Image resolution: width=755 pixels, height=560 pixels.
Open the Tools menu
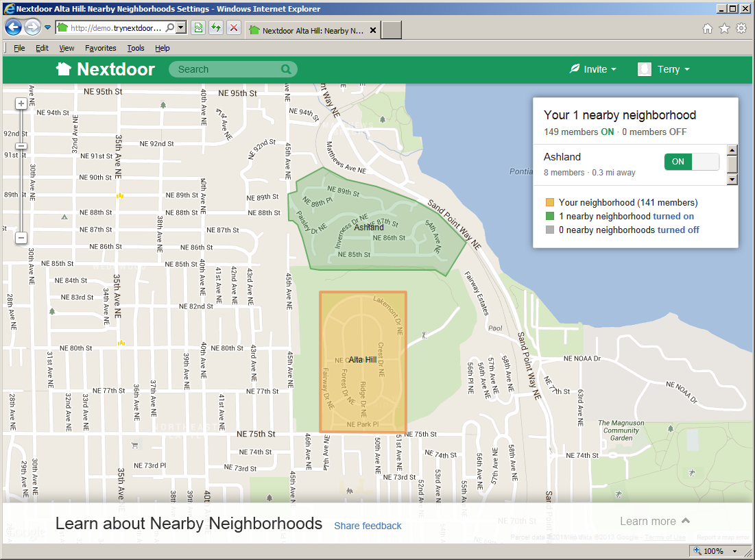click(x=135, y=48)
